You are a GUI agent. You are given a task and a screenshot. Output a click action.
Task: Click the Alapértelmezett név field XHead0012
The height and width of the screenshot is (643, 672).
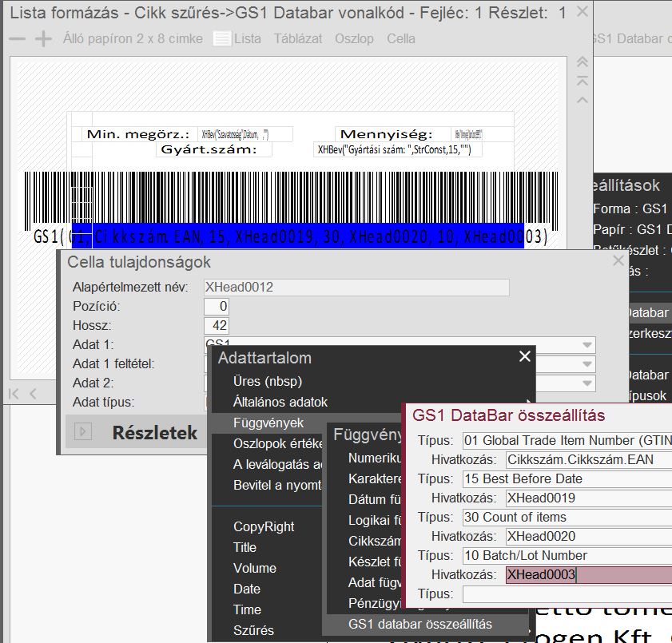[356, 288]
